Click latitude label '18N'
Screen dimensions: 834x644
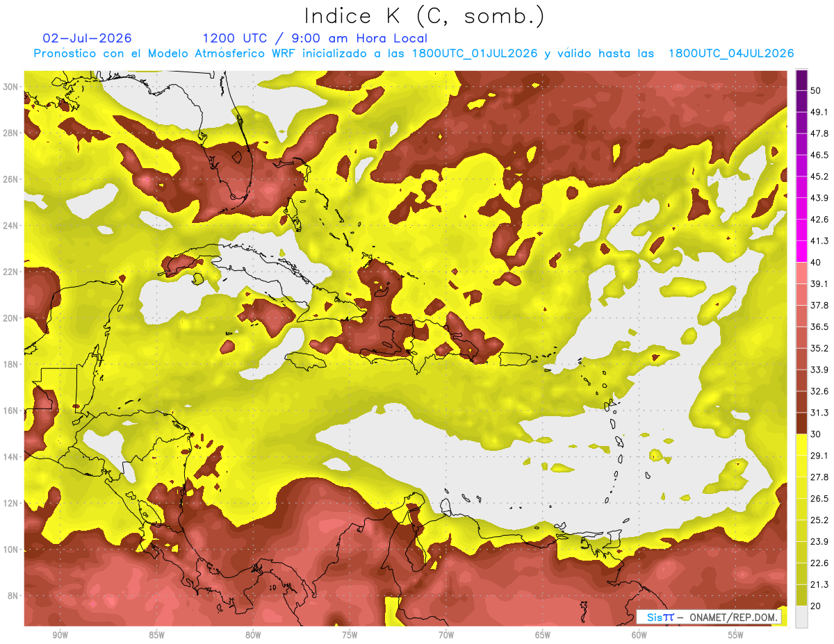pyautogui.click(x=11, y=364)
